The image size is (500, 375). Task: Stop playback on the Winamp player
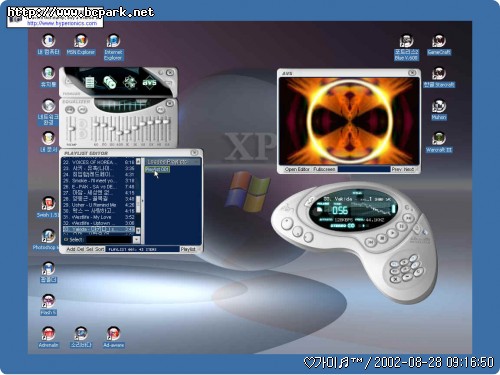(382, 238)
